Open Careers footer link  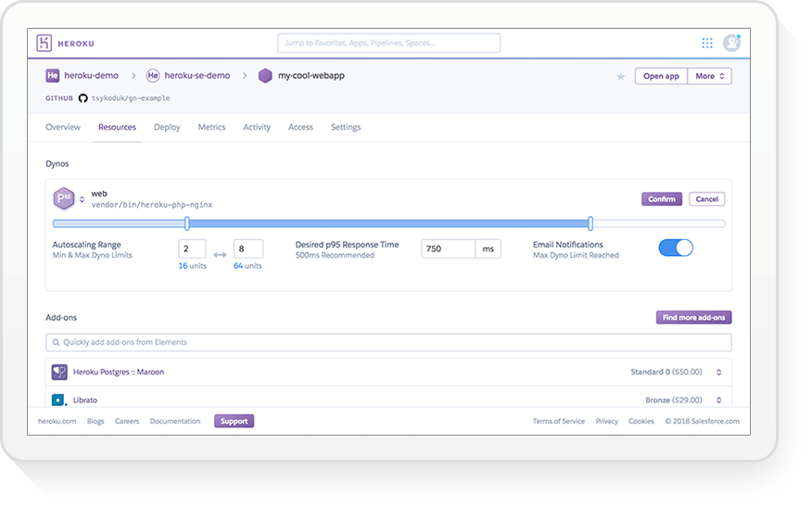pyautogui.click(x=127, y=422)
